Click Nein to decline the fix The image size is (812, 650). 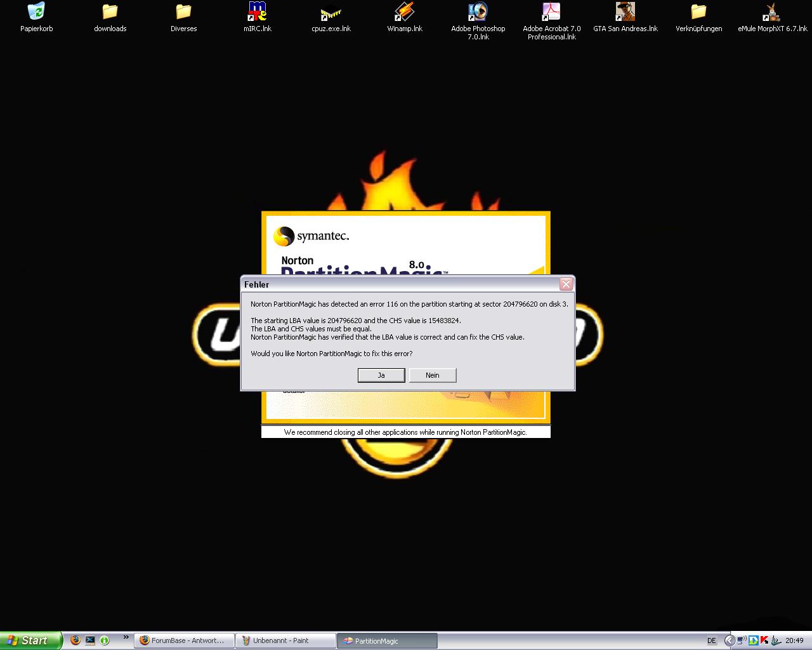pos(433,375)
